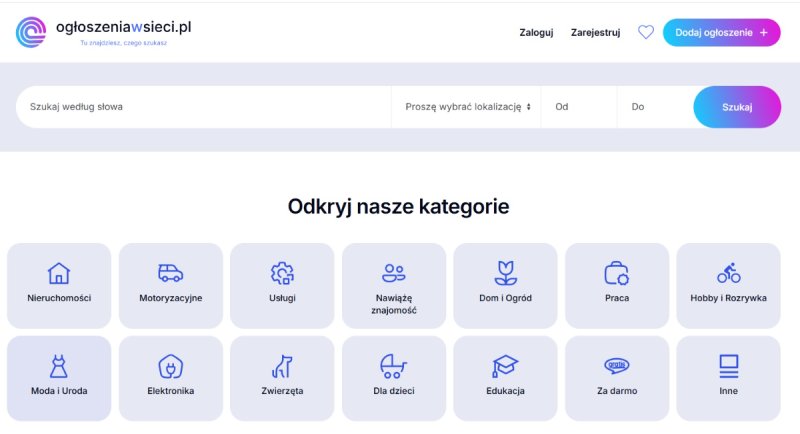
Task: Open the Usługi gear icon category
Action: pyautogui.click(x=282, y=273)
